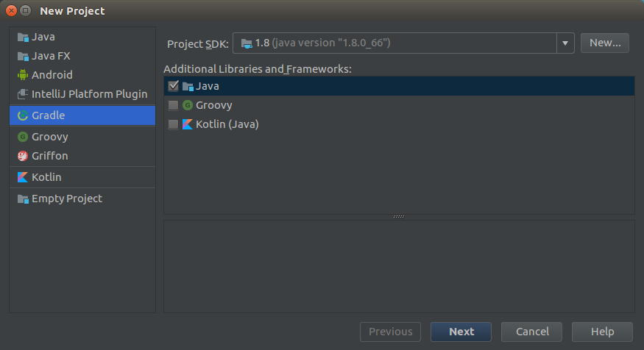
Task: Pick the Griffon project icon
Action: pyautogui.click(x=23, y=156)
